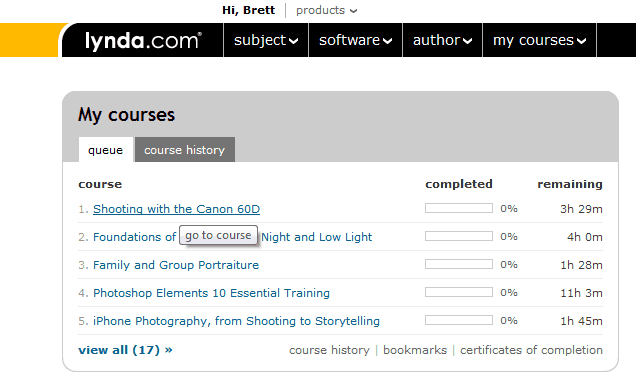Open the products dropdown
The width and height of the screenshot is (636, 381).
point(327,10)
